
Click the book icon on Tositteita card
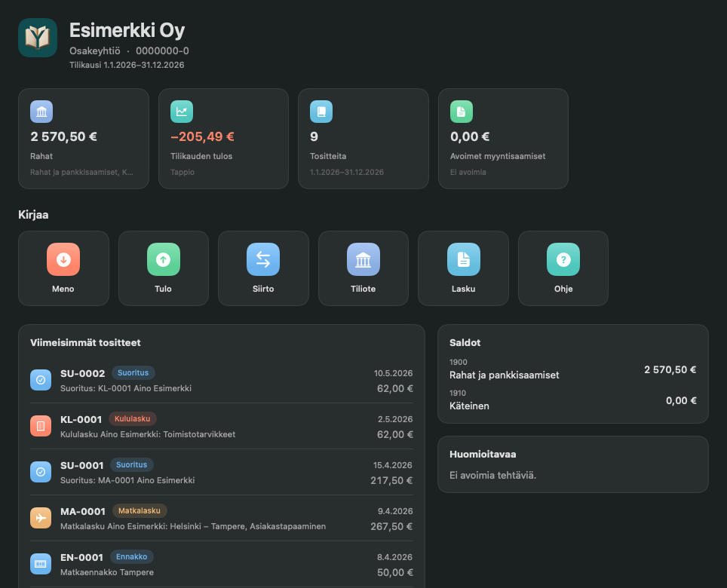pos(321,112)
